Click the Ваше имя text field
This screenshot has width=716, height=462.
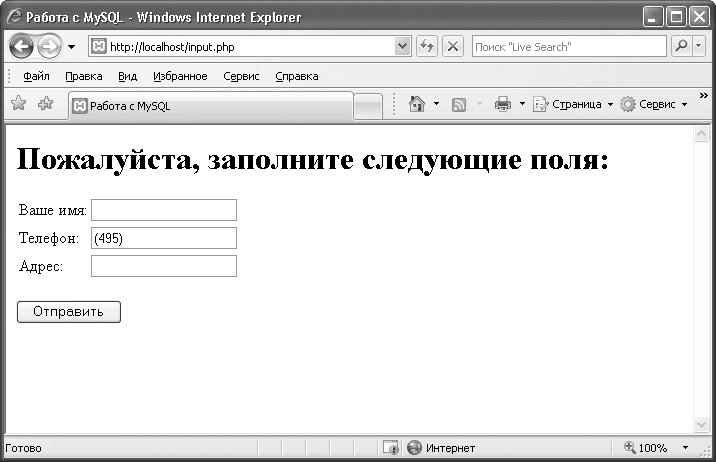pos(164,210)
